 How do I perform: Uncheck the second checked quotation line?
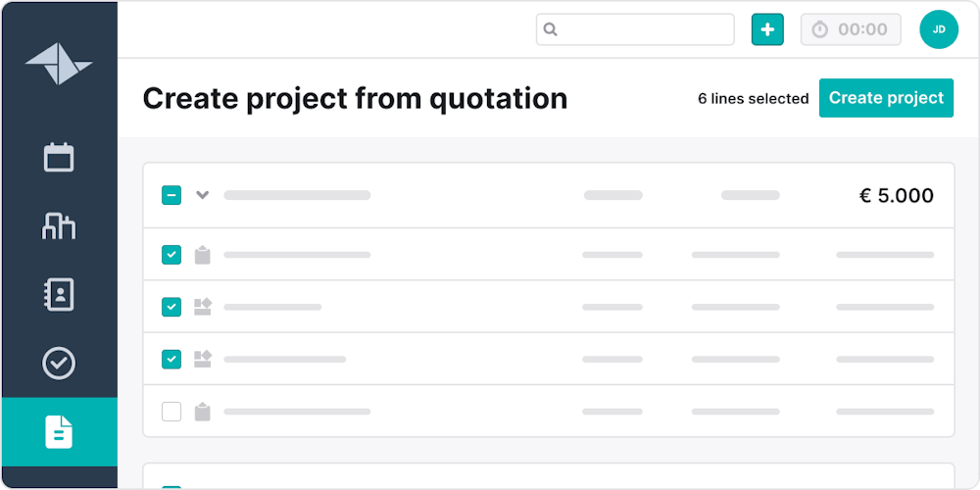click(171, 307)
